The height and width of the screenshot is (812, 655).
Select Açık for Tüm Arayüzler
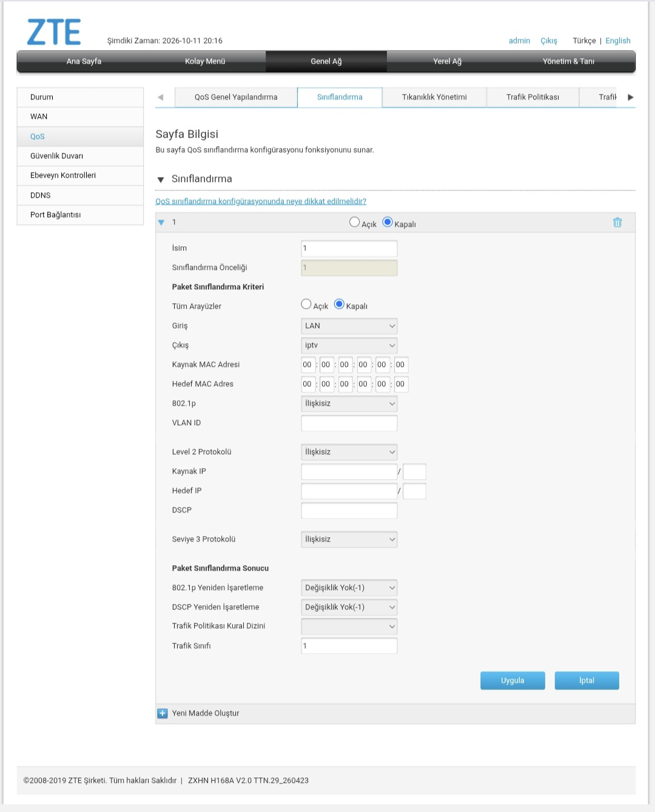306,304
